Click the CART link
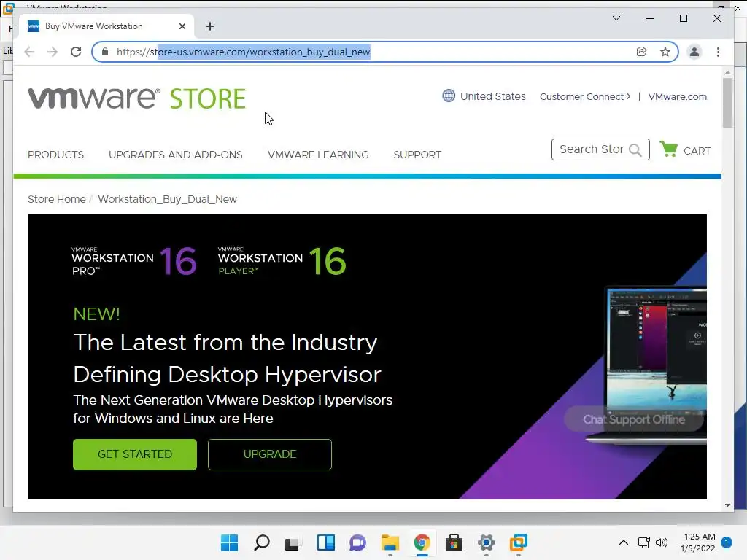Viewport: 747px width, 560px height. tap(697, 151)
